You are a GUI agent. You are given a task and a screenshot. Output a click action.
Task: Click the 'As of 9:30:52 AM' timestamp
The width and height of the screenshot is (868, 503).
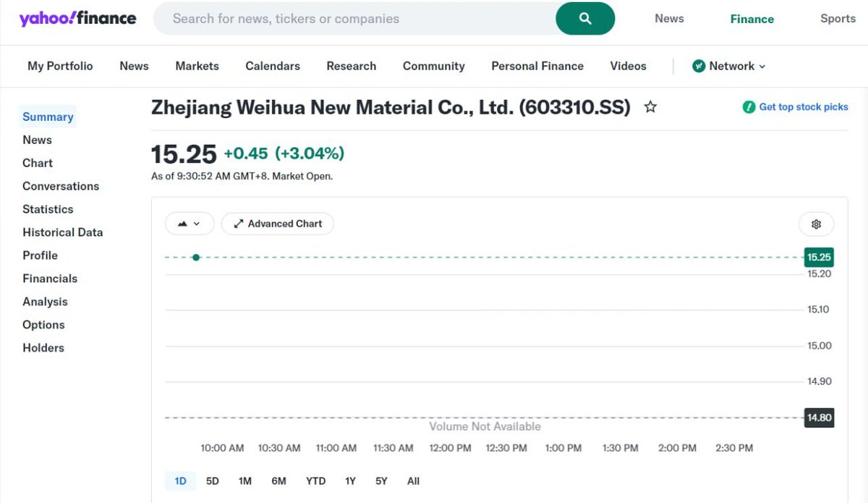point(242,176)
